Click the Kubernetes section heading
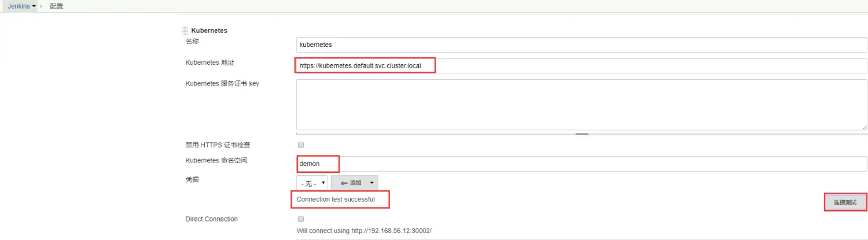868x240 pixels. pyautogui.click(x=209, y=31)
